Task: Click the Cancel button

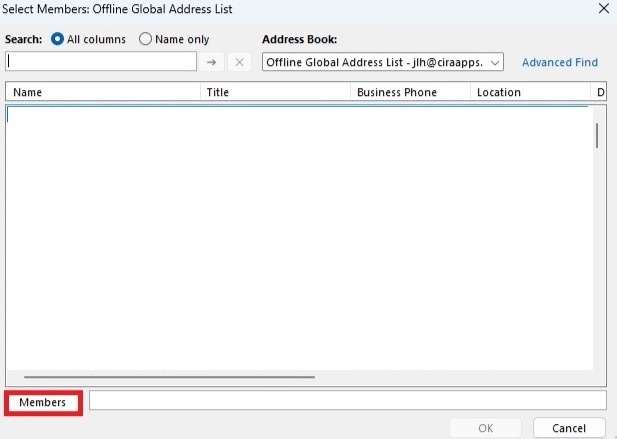Action: point(569,428)
